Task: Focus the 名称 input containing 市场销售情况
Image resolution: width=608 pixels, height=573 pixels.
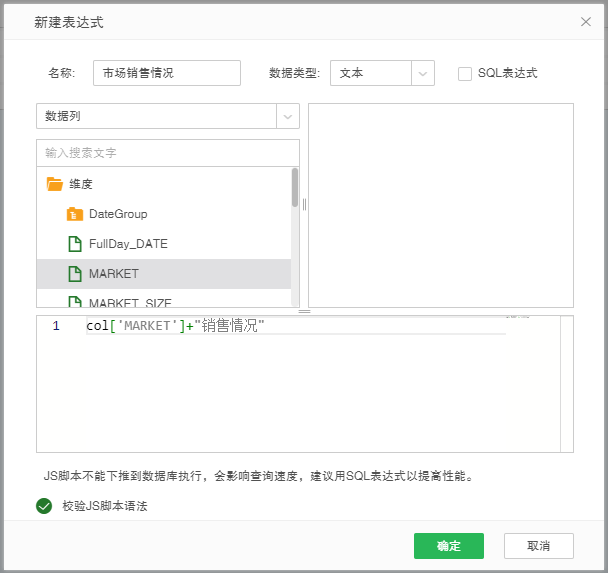Action: point(166,73)
